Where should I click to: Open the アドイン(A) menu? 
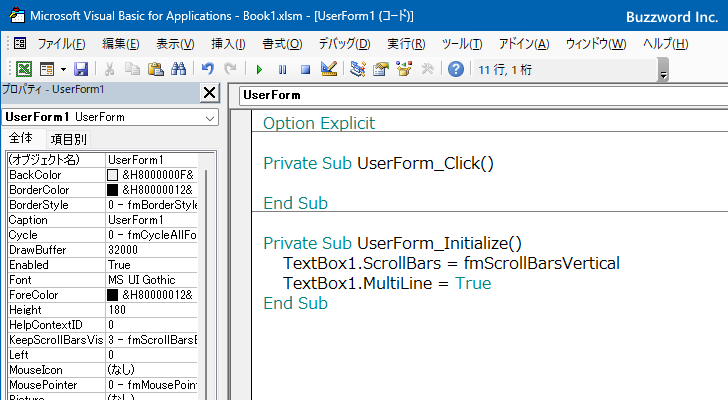pos(524,44)
